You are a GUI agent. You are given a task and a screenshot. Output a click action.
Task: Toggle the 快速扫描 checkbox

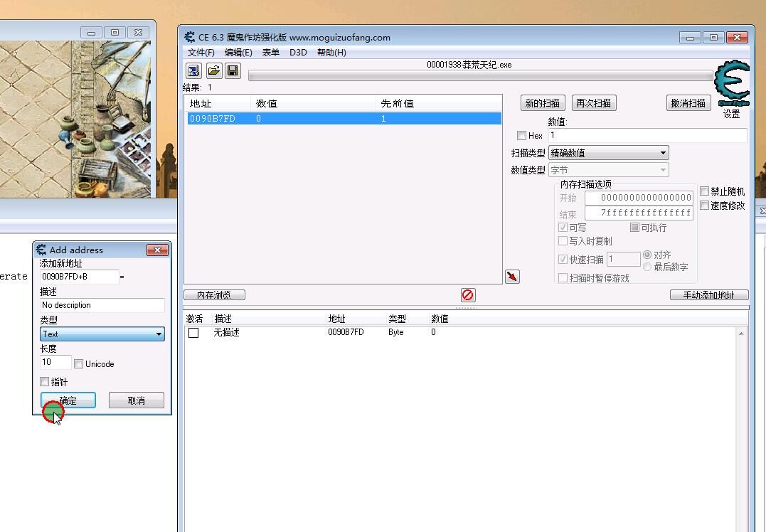point(563,259)
